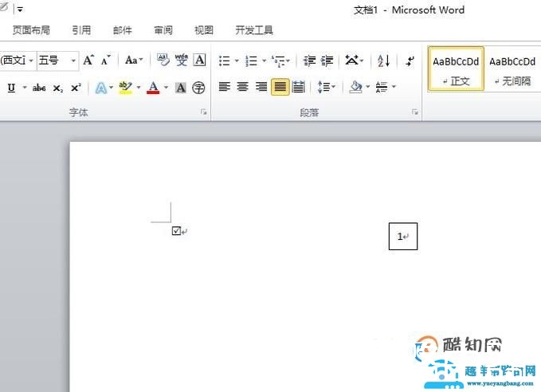The width and height of the screenshot is (541, 392).
Task: Click the line spacing icon
Action: [x=323, y=87]
